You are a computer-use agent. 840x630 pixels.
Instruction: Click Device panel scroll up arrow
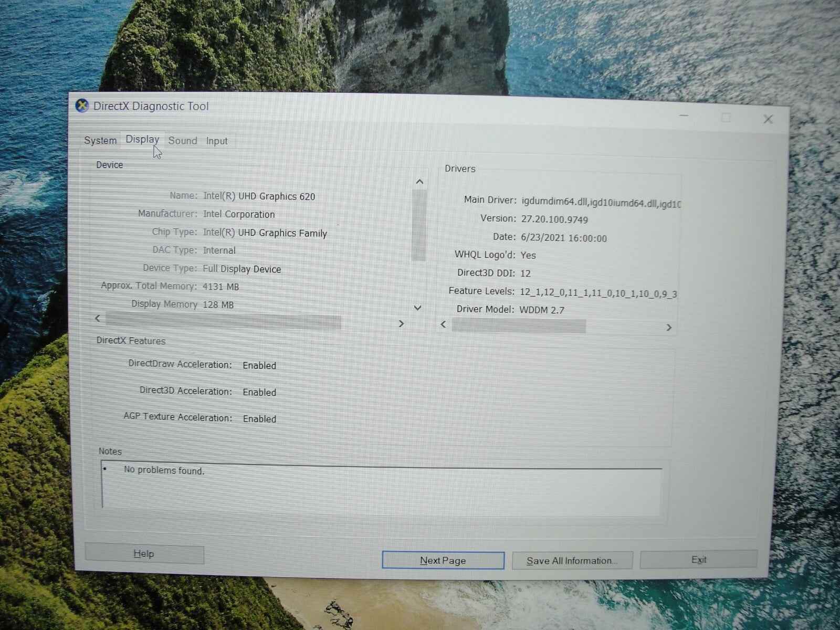click(x=419, y=182)
